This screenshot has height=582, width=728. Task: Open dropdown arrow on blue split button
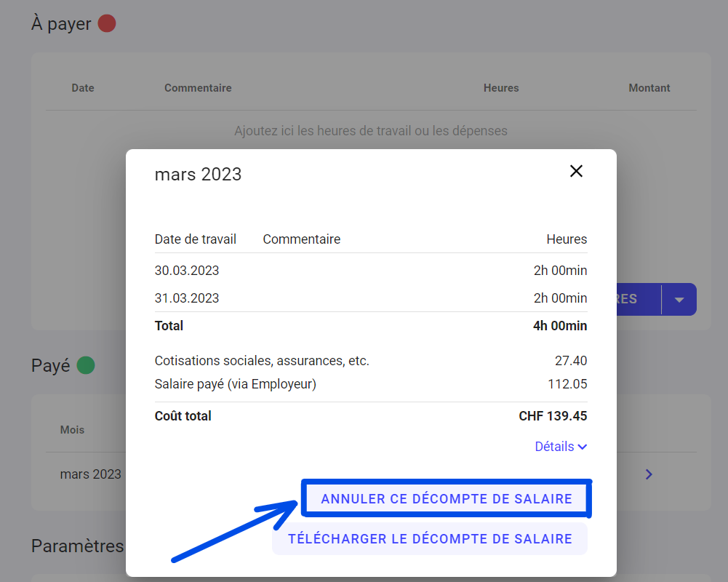679,300
